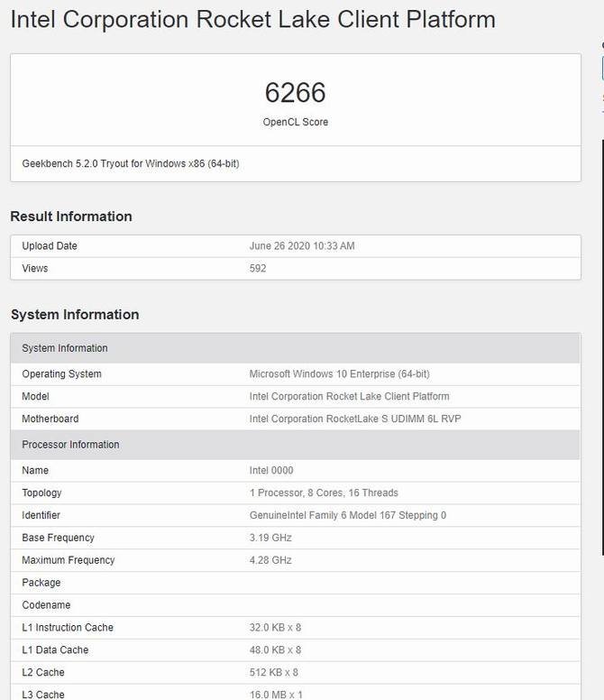Click the System Information section heading

[75, 315]
